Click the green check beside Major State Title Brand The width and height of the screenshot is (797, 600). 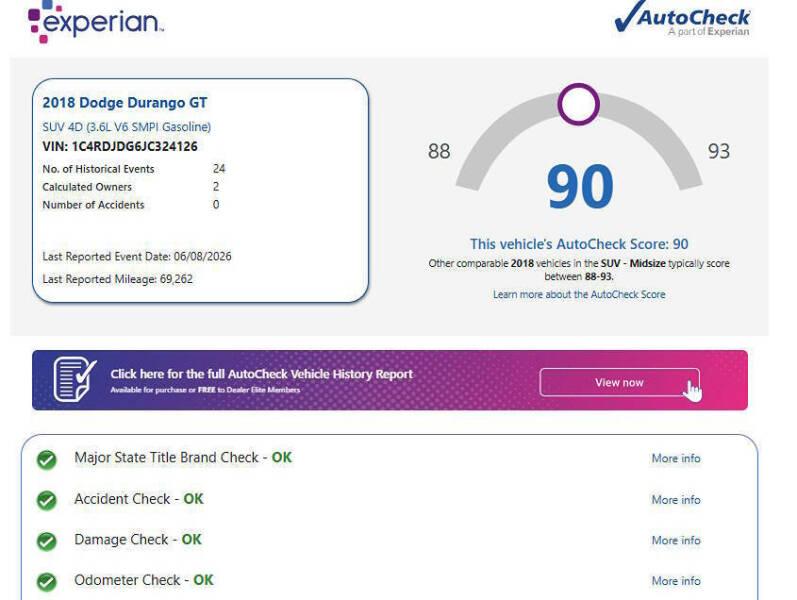coord(47,460)
